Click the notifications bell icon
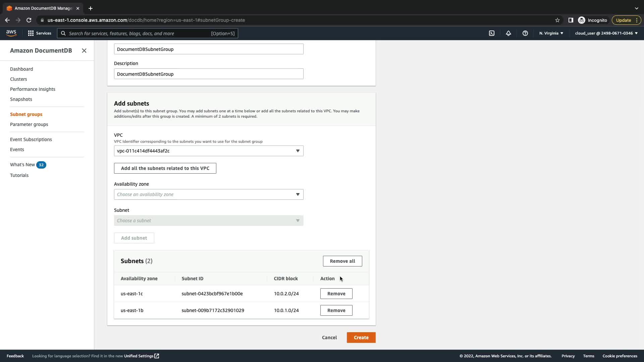Screen dimensions: 644x362 [508, 33]
